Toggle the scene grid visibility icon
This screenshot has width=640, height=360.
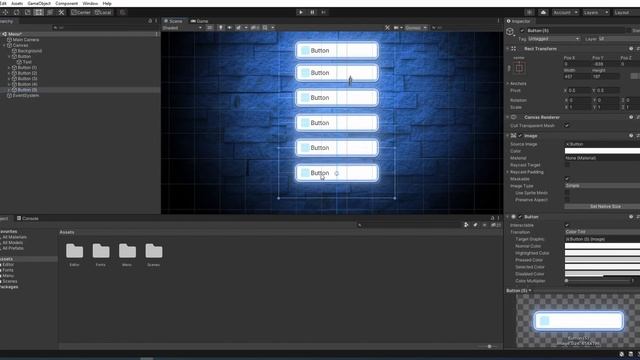pos(265,28)
